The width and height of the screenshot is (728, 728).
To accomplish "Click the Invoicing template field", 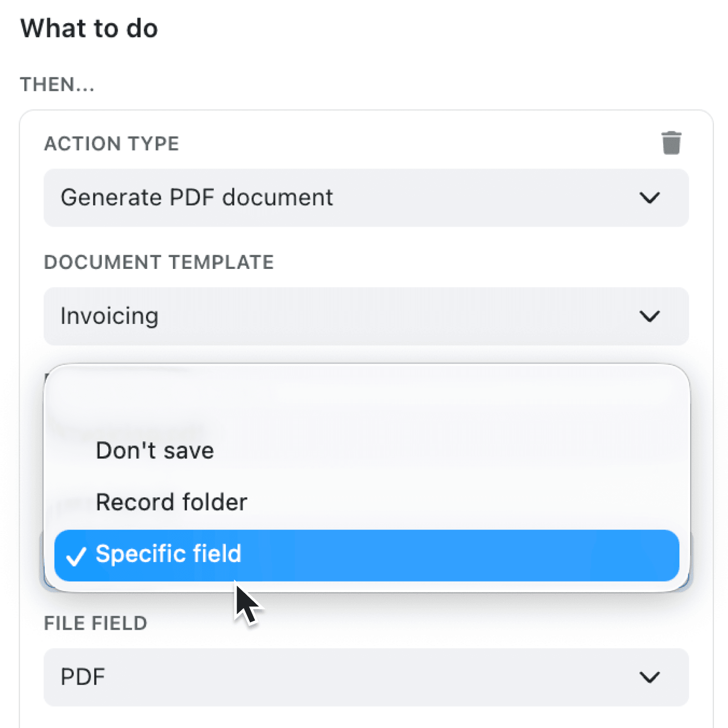I will (x=109, y=316).
